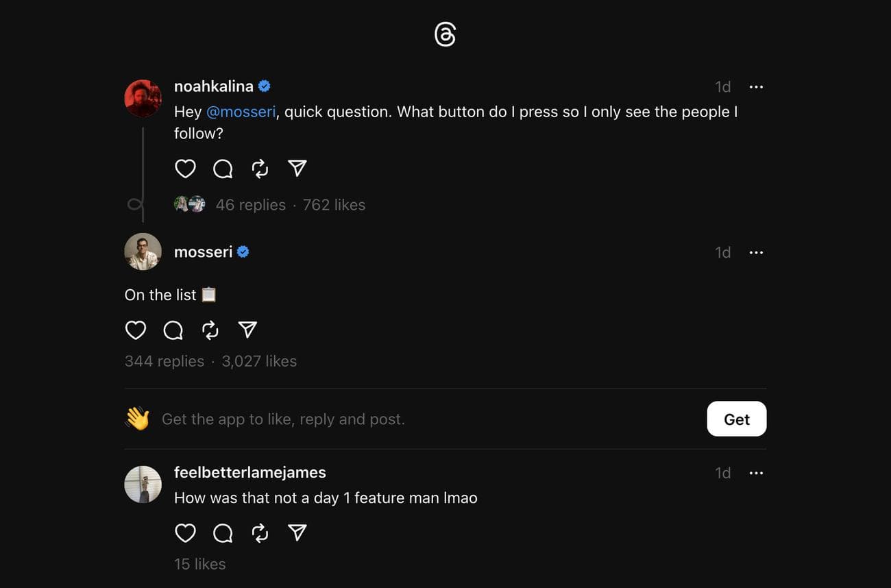Reply to feelbetterlamejames's comment

point(222,532)
